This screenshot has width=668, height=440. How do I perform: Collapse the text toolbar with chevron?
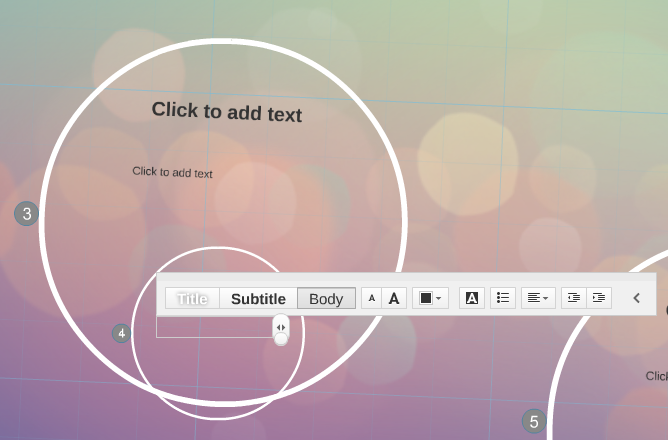click(x=636, y=298)
